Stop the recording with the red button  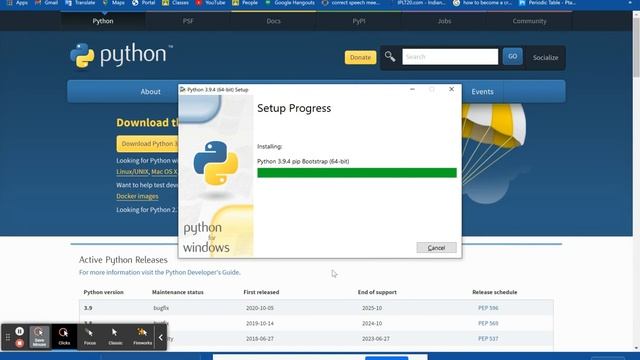click(19, 343)
